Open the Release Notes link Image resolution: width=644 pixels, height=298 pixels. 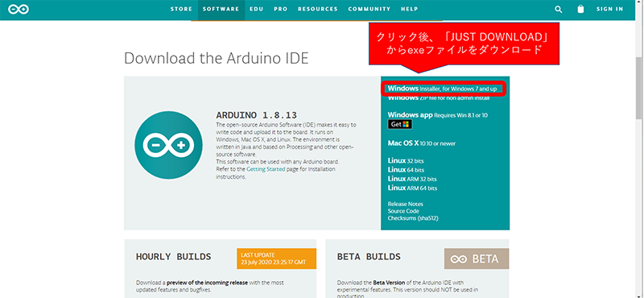point(406,204)
